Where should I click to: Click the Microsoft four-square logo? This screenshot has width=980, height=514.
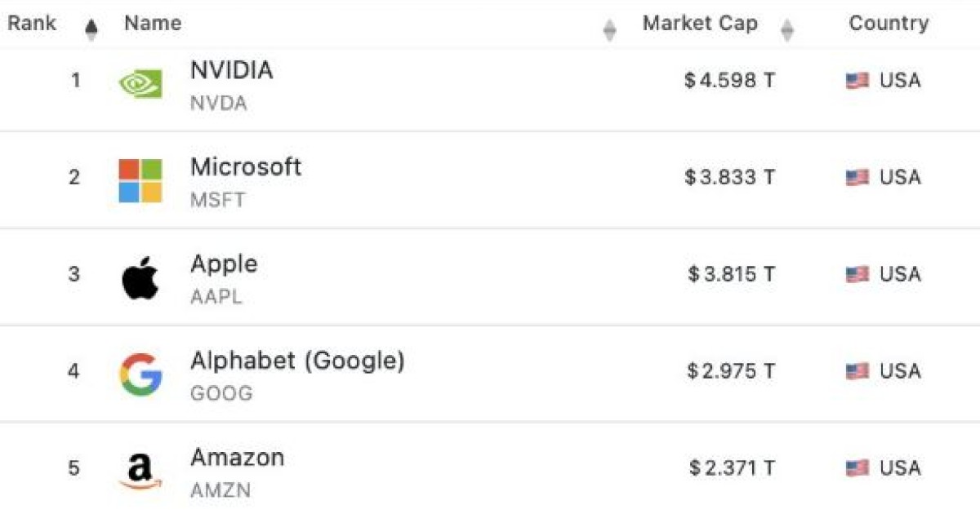140,180
